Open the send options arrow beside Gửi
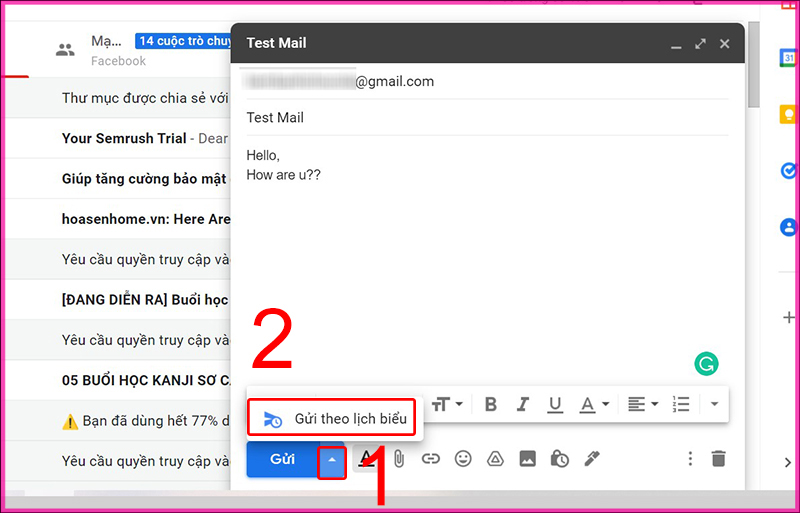Viewport: 800px width, 513px height. pyautogui.click(x=332, y=460)
